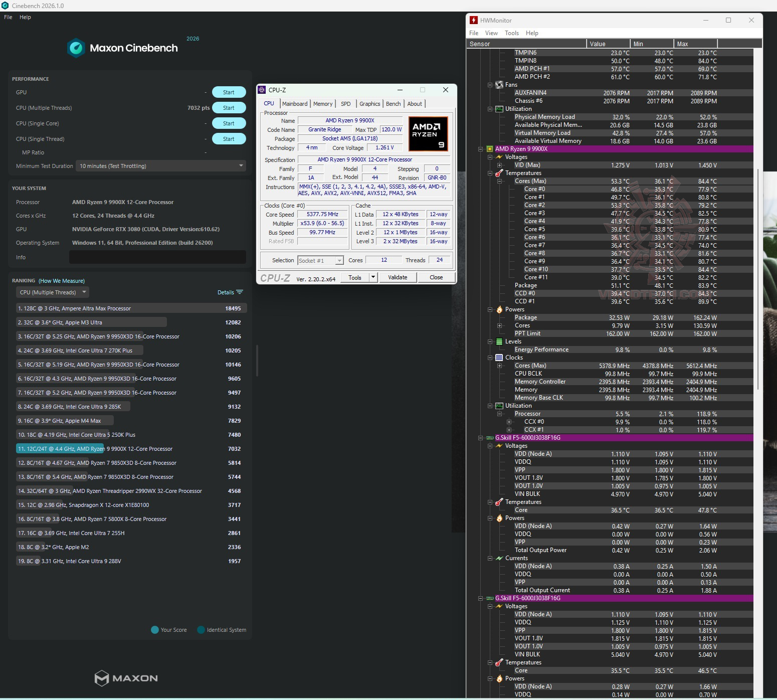Open the Cinebench Help menu
This screenshot has width=777, height=700.
click(25, 17)
